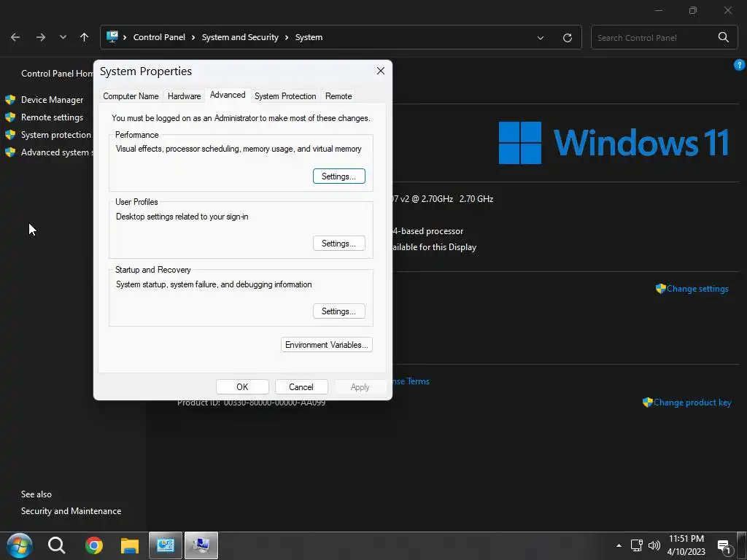Open System protection link
Screen dimensions: 747x560
coord(56,135)
